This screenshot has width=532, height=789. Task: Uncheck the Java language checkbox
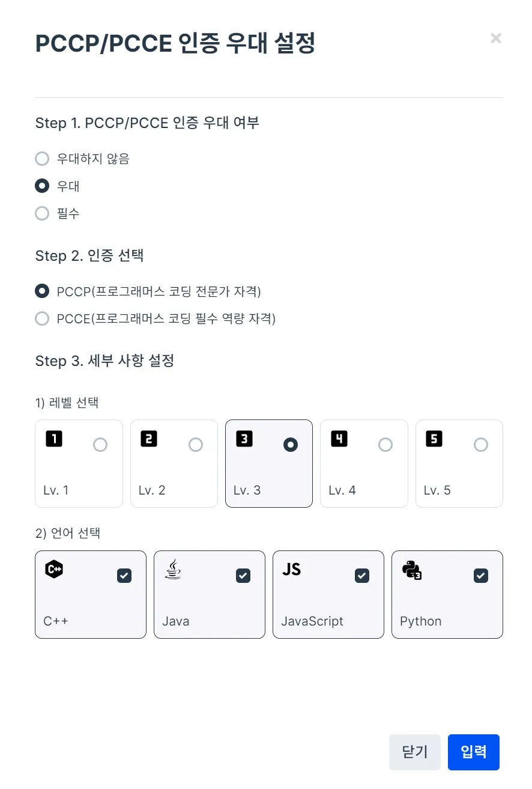click(243, 576)
